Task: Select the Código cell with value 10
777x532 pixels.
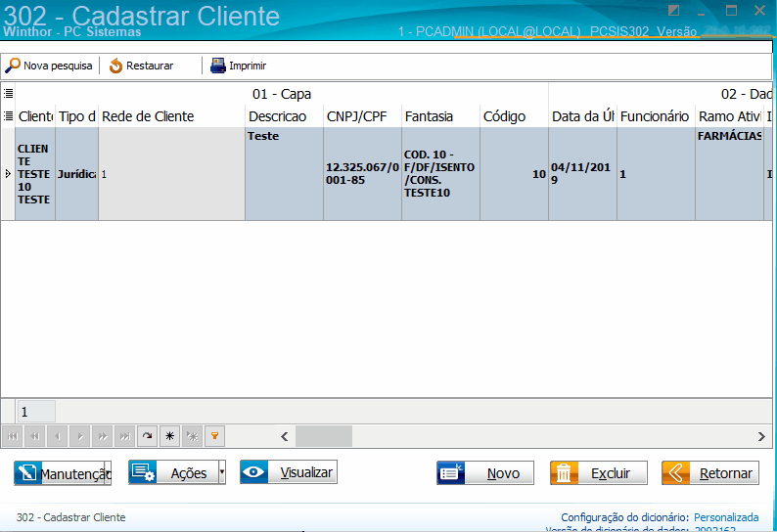Action: point(514,174)
